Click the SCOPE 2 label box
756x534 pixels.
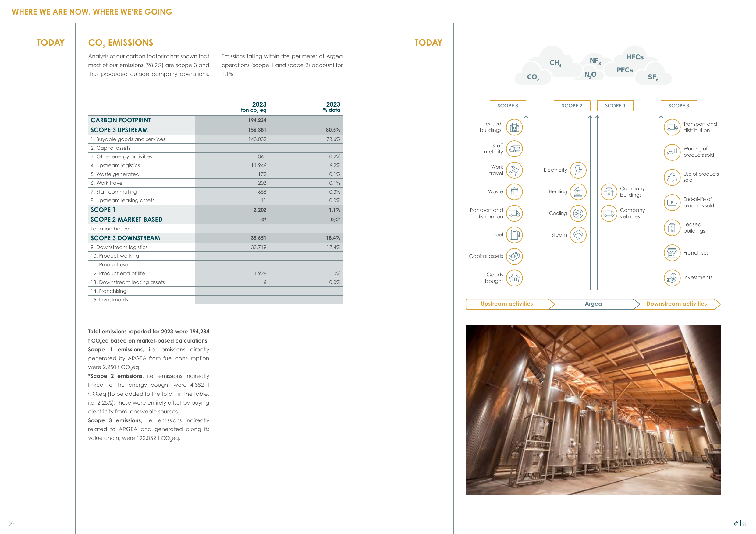pos(572,106)
